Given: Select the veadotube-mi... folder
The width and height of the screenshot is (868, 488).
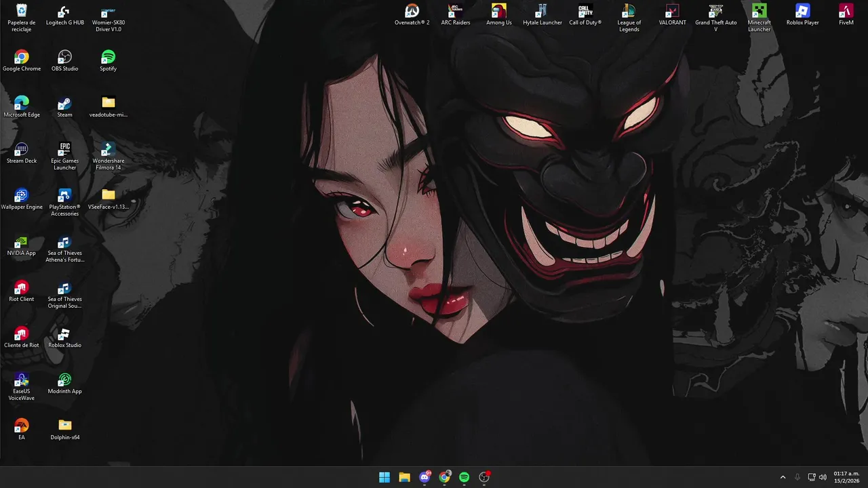Looking at the screenshot, I should click(108, 107).
